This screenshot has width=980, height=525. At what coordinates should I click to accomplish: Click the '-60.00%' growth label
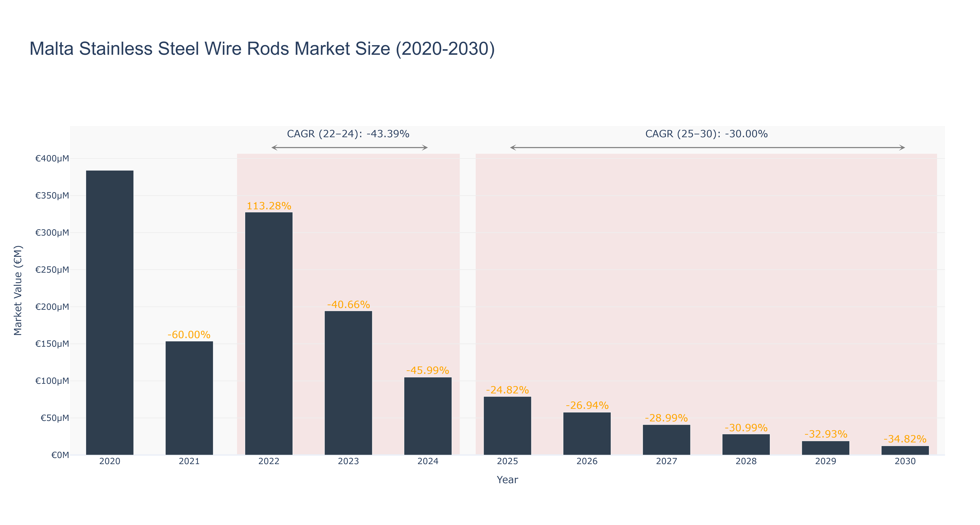pos(189,335)
